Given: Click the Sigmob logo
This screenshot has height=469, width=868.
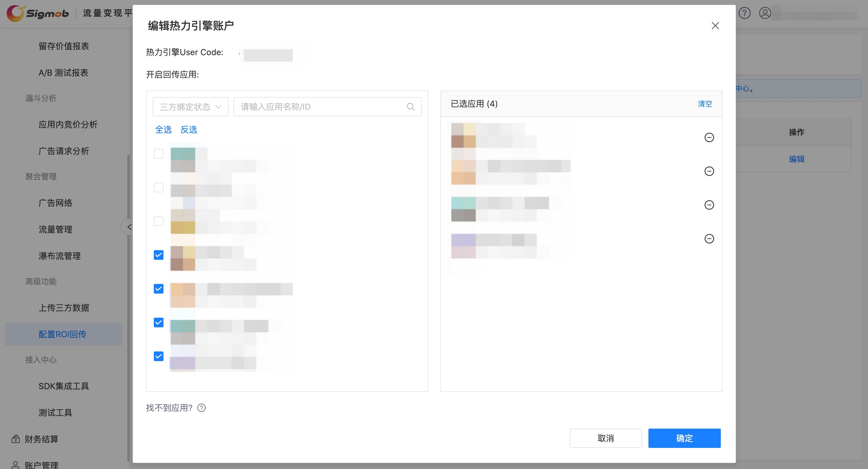Looking at the screenshot, I should pos(37,14).
